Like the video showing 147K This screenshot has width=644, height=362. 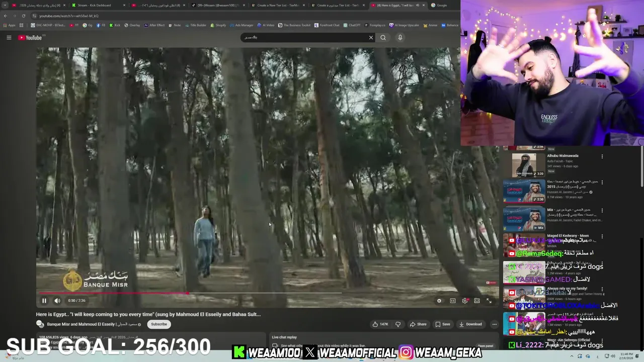pos(380,324)
